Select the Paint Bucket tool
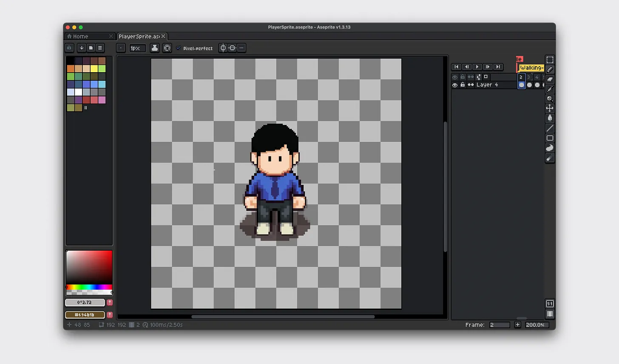This screenshot has height=364, width=619. click(550, 118)
